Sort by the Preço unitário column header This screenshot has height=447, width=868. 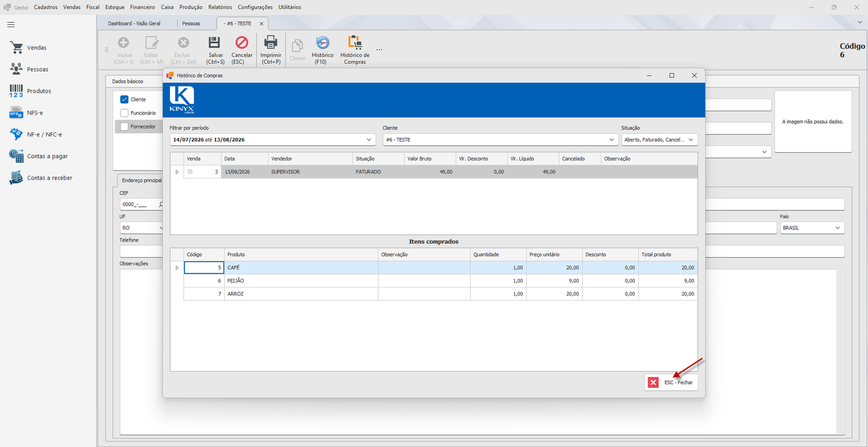[x=554, y=254]
